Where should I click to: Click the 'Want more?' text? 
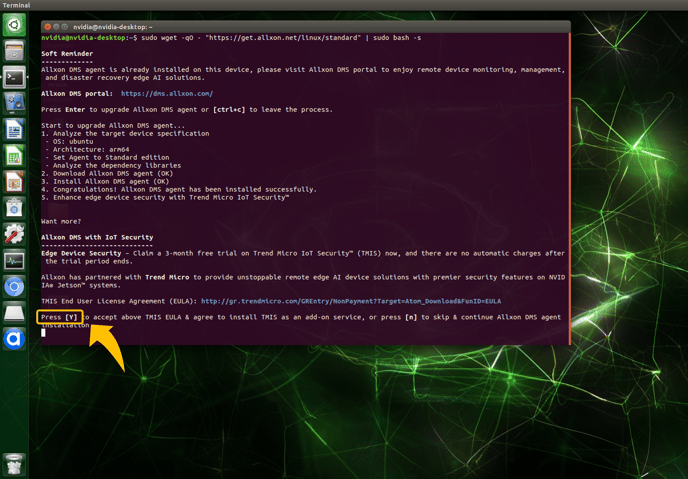click(61, 221)
